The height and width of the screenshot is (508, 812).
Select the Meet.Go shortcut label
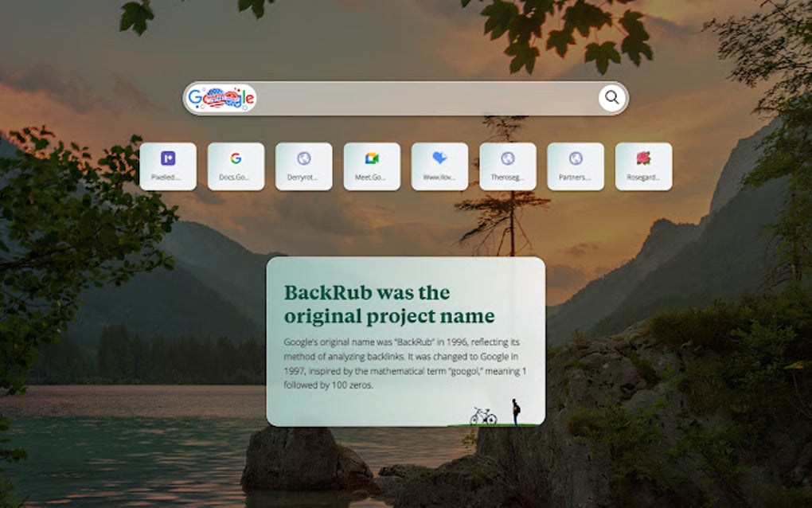click(x=372, y=177)
